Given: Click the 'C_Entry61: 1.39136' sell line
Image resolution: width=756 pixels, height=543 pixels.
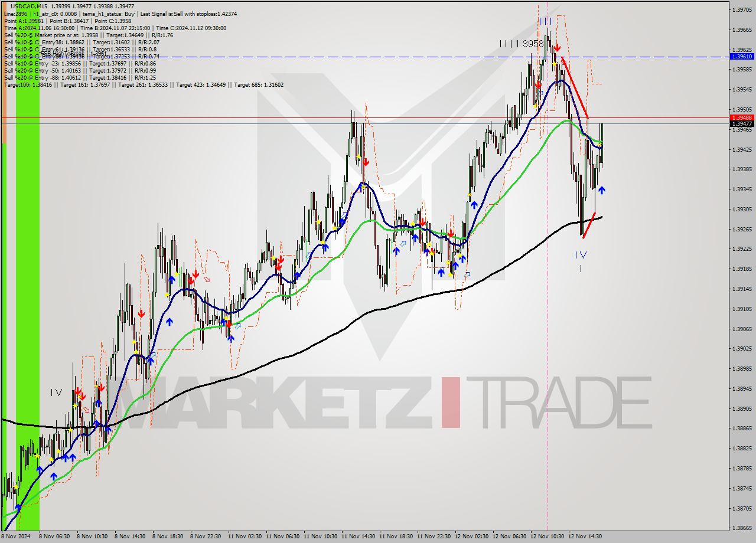Looking at the screenshot, I should tap(80, 49).
